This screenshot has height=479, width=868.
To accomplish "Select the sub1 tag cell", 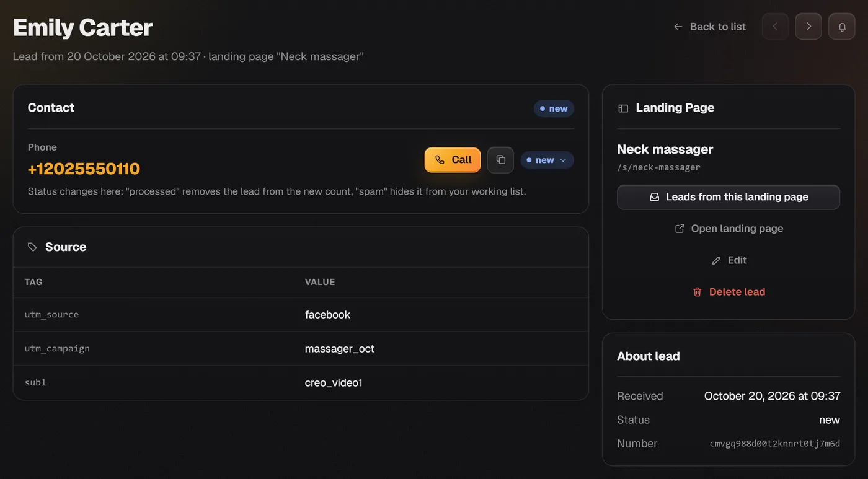I will pyautogui.click(x=35, y=382).
